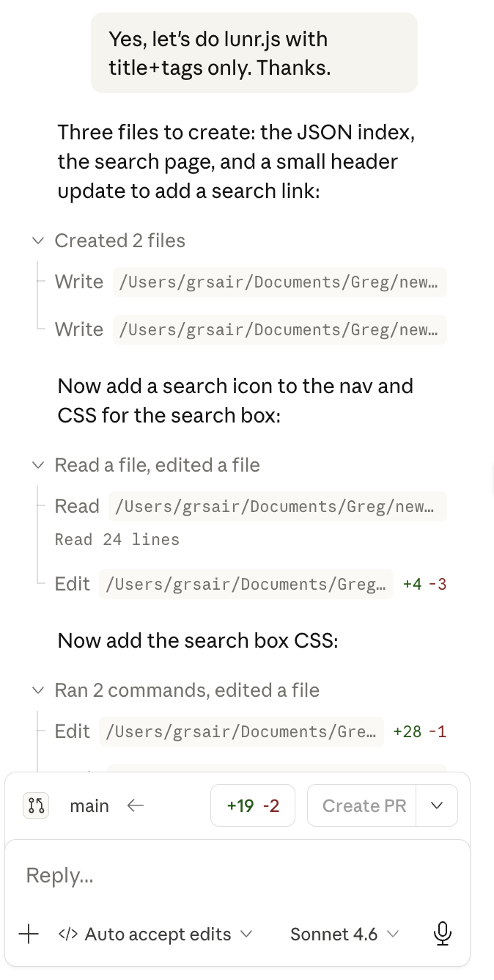Open the Create PR options arrow

pyautogui.click(x=437, y=805)
